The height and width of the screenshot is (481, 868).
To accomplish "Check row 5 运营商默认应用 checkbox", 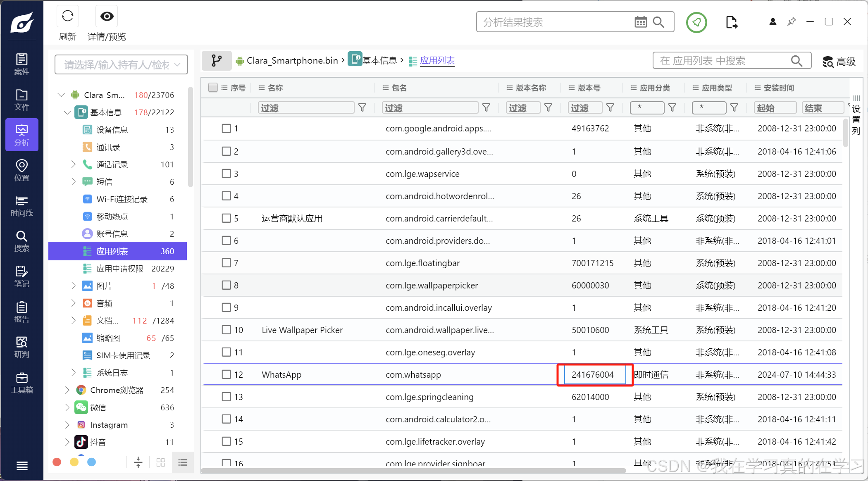I will (x=226, y=218).
